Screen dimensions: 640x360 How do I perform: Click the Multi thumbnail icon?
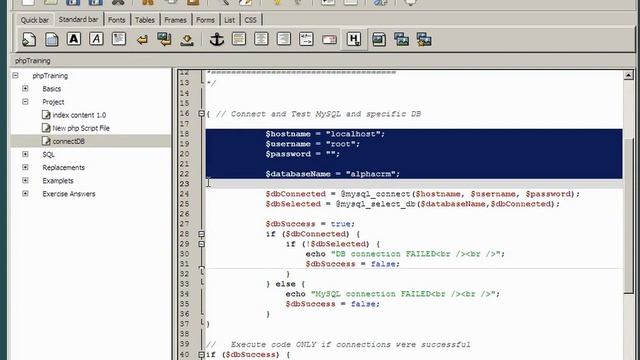(424, 40)
